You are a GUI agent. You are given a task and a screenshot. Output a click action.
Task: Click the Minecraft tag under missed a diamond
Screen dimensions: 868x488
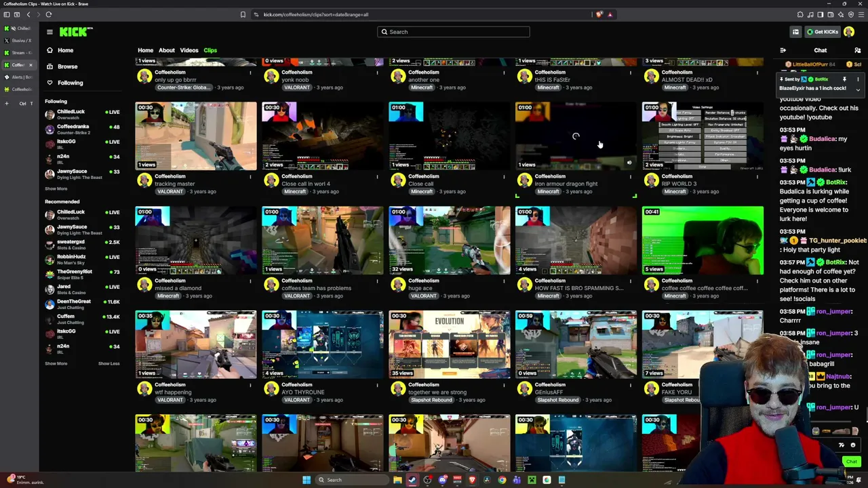coord(168,296)
